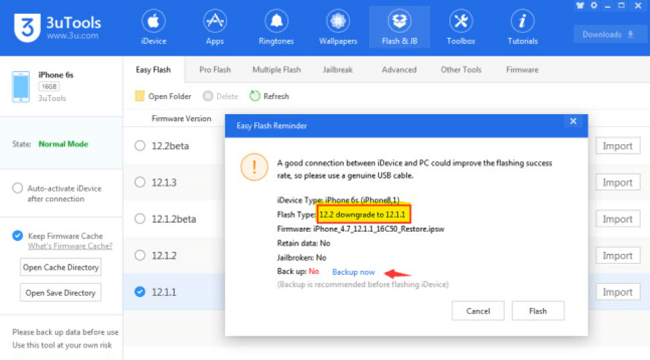Switch to the Pro Flash tab

[x=215, y=70]
